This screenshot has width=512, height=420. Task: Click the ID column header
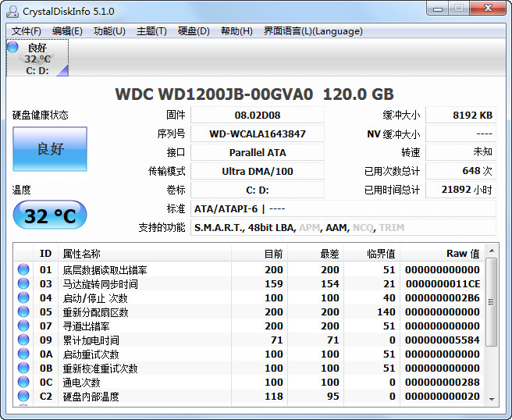[x=46, y=254]
